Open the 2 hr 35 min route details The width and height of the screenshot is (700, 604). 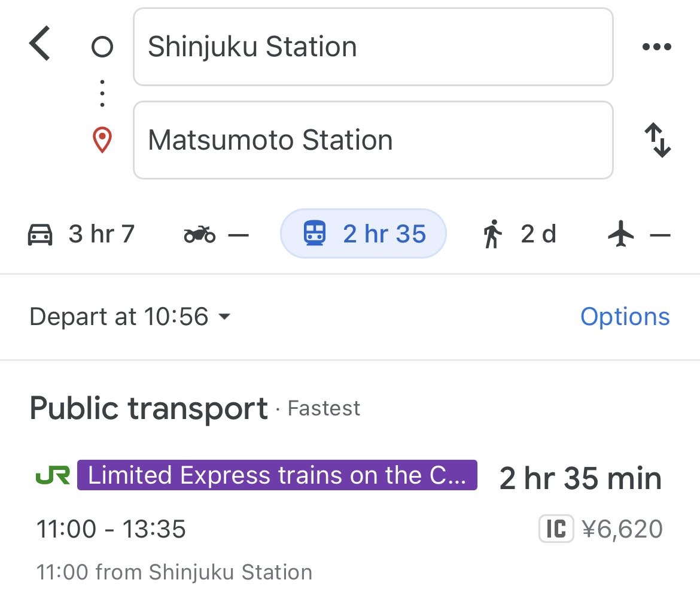point(580,478)
